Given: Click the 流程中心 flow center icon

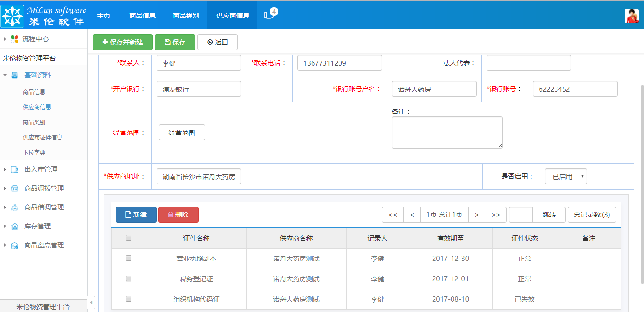Looking at the screenshot, I should point(16,39).
